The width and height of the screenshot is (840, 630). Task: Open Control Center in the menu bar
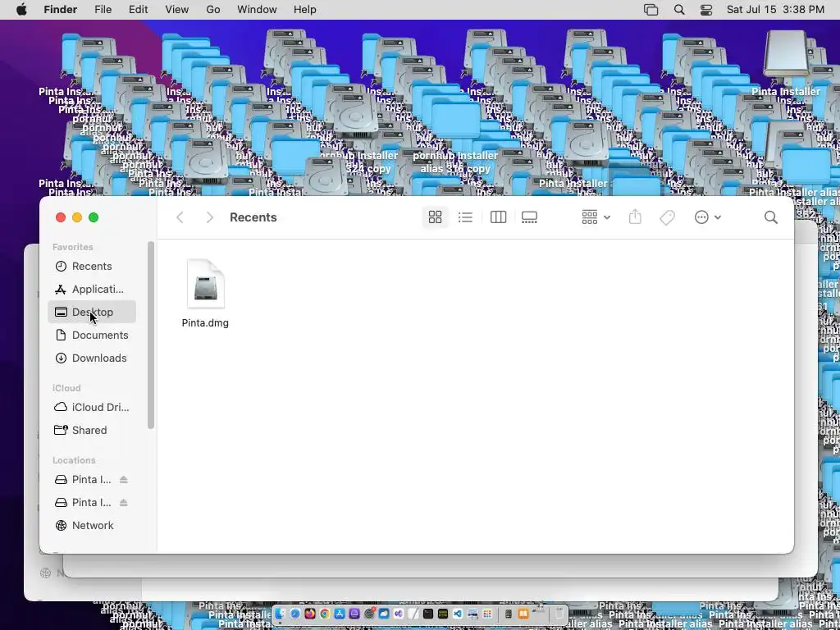pos(706,10)
